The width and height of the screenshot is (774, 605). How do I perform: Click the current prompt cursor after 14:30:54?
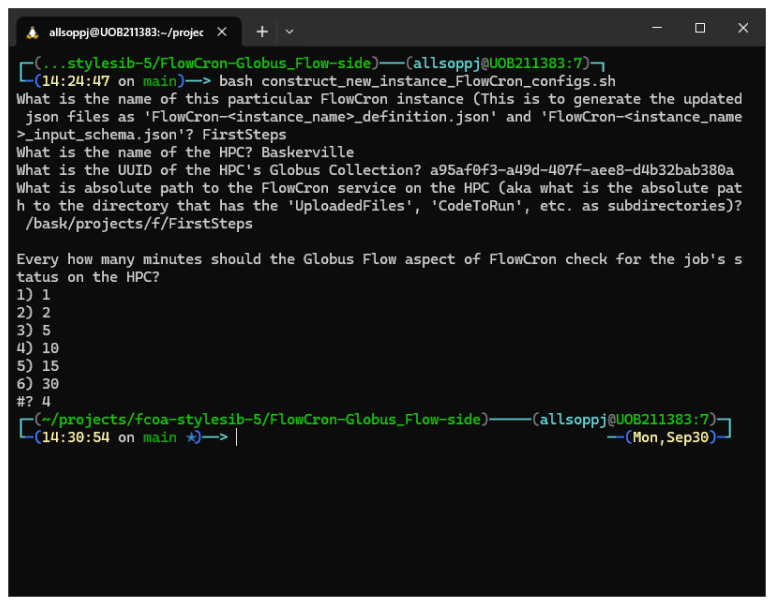pos(237,437)
